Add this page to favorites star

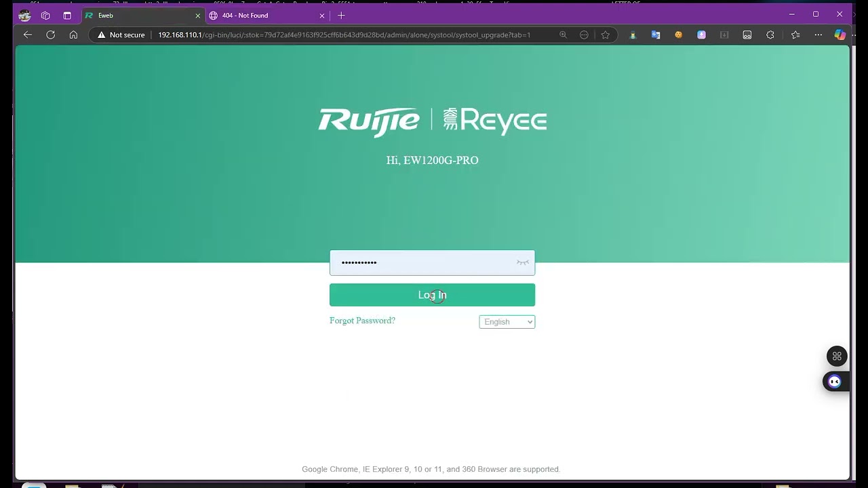pos(606,35)
